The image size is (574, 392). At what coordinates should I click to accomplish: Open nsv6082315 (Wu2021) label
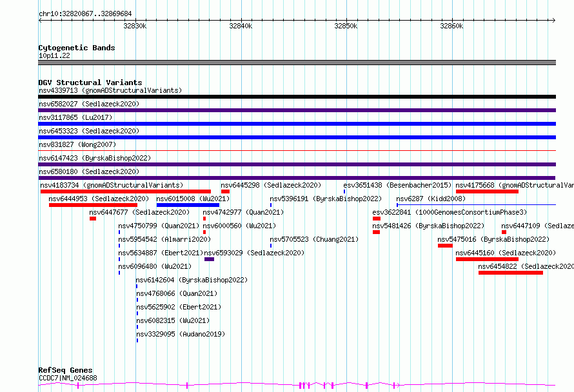click(173, 320)
